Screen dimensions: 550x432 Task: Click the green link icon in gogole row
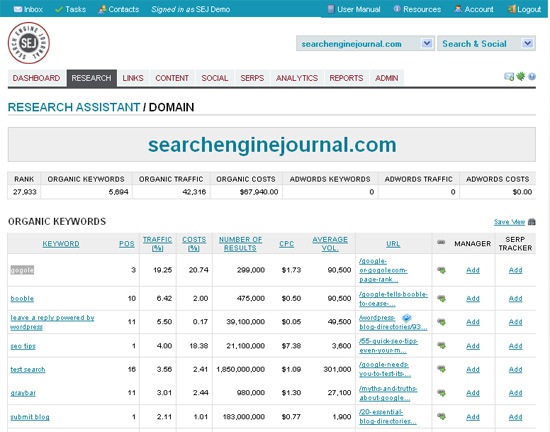(x=441, y=270)
